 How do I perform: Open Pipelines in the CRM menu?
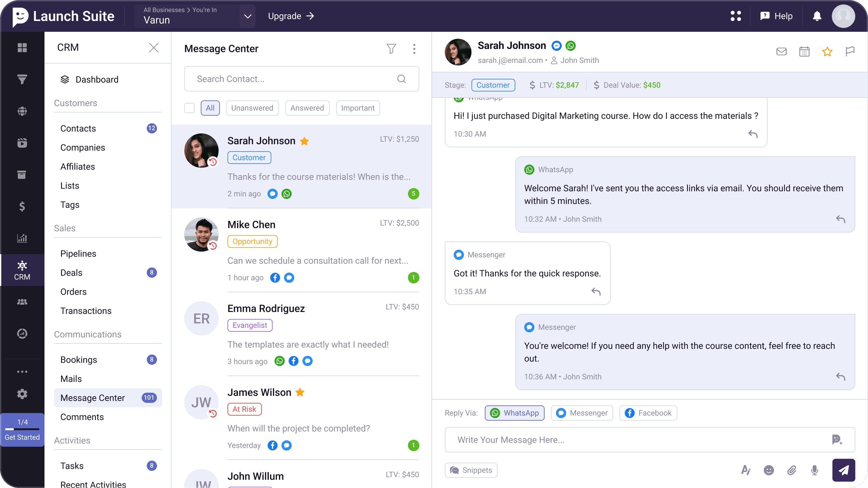78,254
